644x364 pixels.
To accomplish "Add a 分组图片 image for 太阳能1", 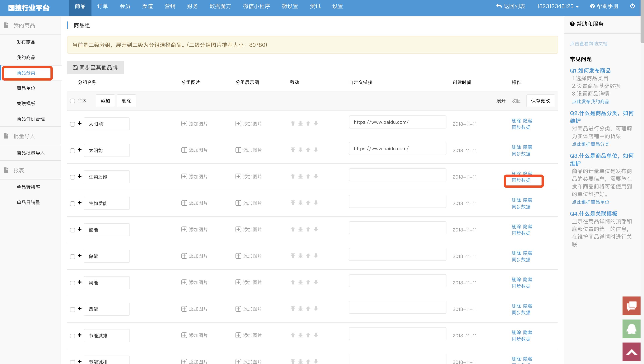I will tap(194, 124).
